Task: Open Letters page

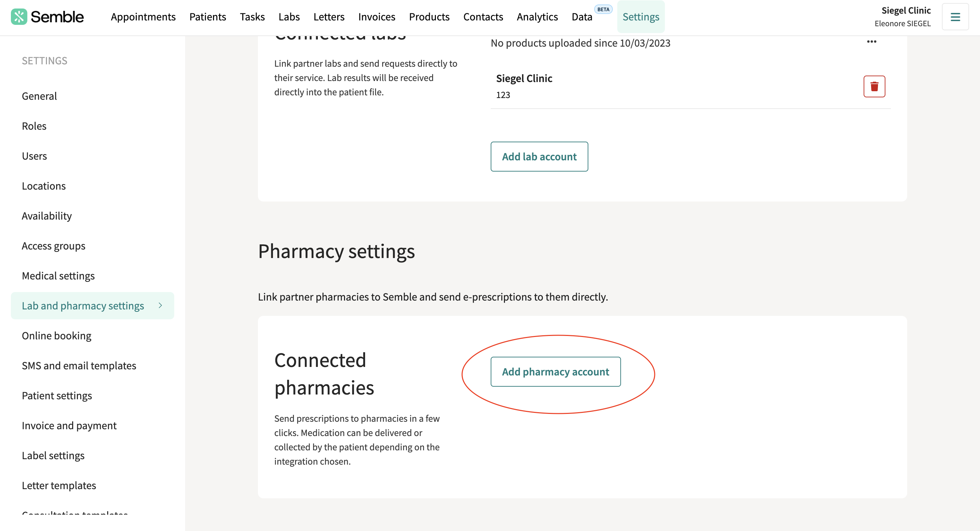Action: coord(329,17)
